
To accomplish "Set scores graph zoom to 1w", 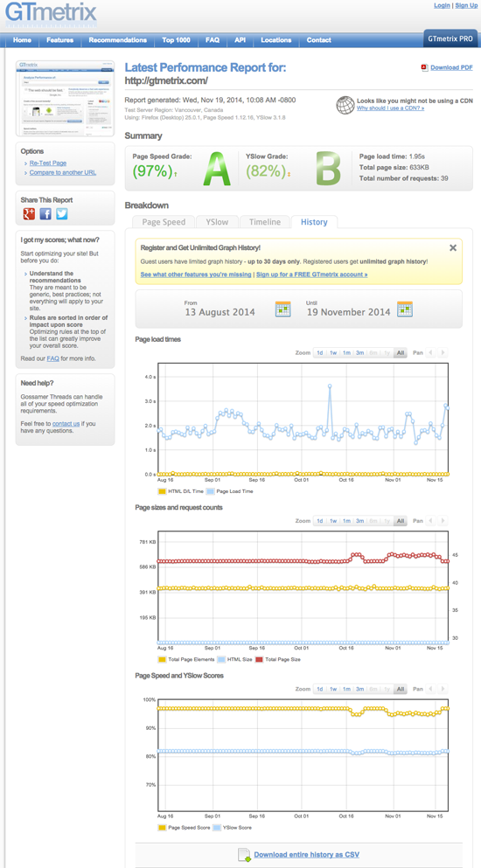I will pos(333,689).
